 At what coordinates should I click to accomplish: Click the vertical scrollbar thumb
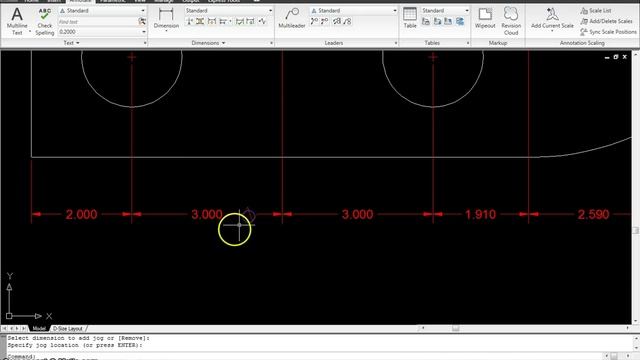coord(636,231)
